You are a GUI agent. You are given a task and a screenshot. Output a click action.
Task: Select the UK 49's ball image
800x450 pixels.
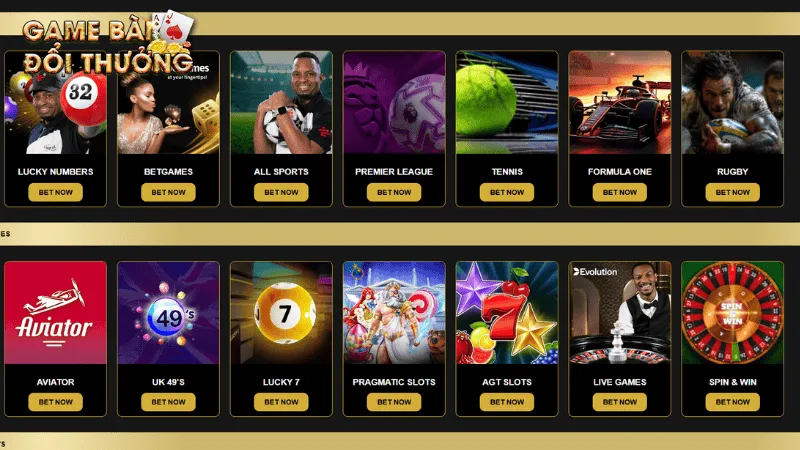pos(168,313)
